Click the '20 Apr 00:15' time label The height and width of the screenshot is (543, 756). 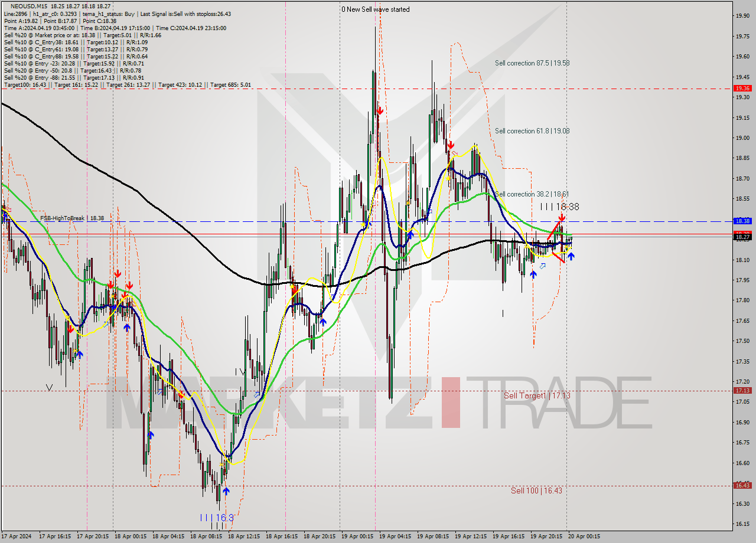[584, 537]
